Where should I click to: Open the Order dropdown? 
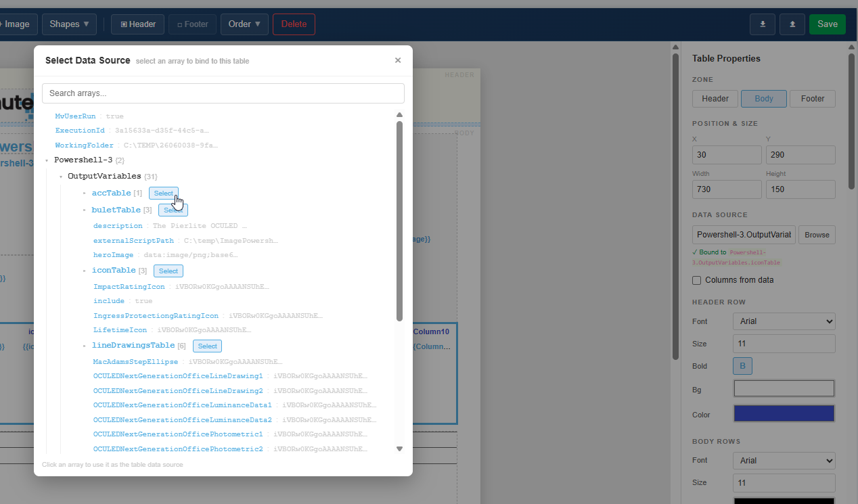pos(244,24)
